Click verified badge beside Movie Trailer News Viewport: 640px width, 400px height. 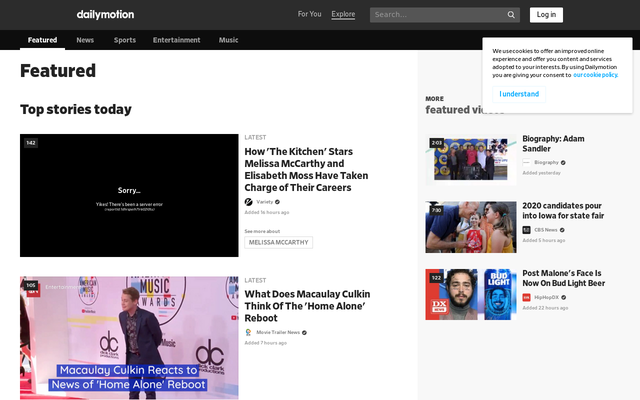coord(304,333)
